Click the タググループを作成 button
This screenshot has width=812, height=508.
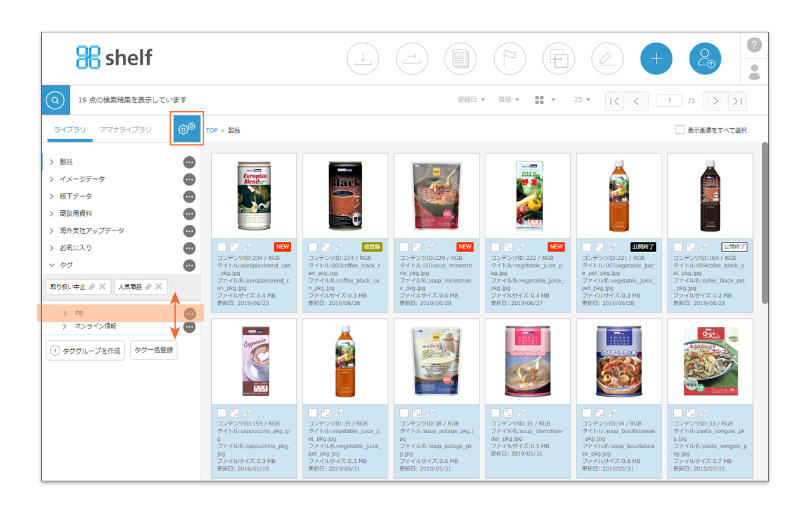pyautogui.click(x=85, y=351)
